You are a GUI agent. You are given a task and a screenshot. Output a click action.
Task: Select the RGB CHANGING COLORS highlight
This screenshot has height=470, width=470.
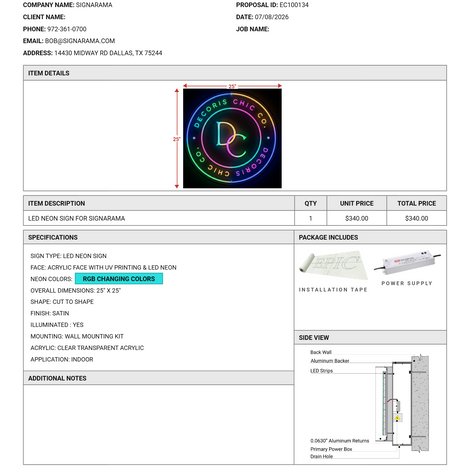119,279
